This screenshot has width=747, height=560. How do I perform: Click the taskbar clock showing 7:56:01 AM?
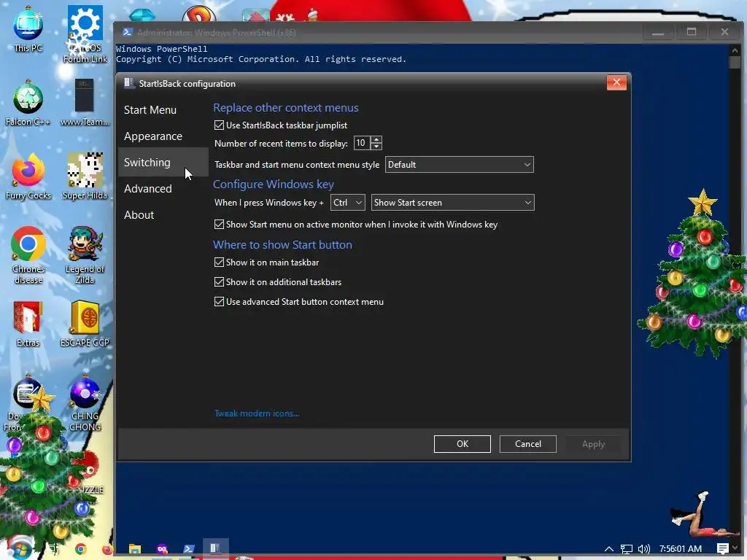[681, 548]
